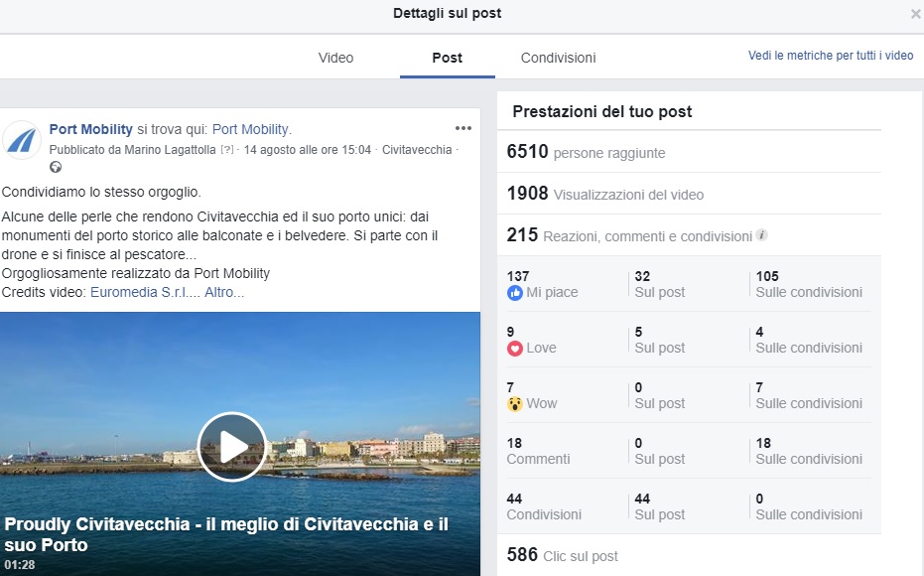Click the yellow Wow emoji icon
Viewport: 924px width, 576px height.
[514, 404]
